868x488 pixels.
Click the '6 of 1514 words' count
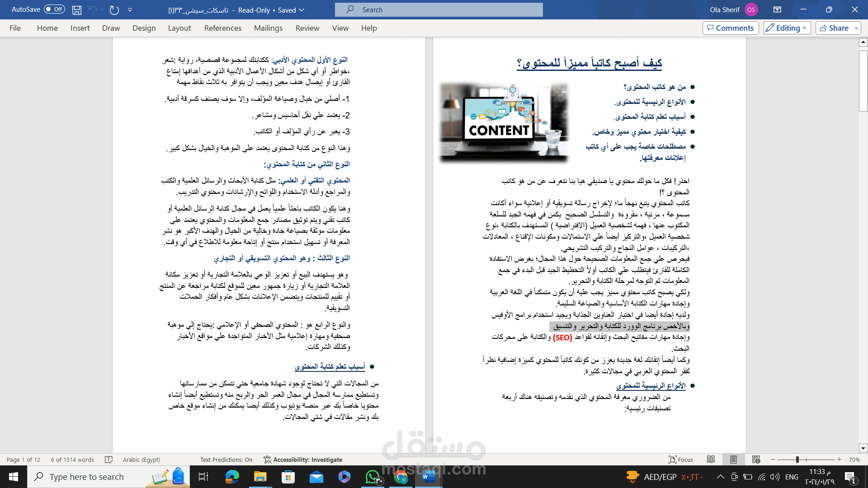[72, 460]
